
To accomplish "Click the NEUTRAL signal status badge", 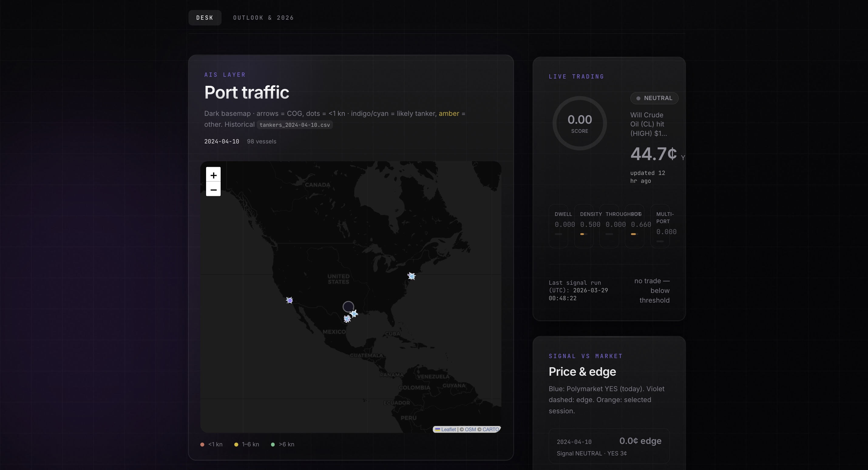I will [654, 98].
